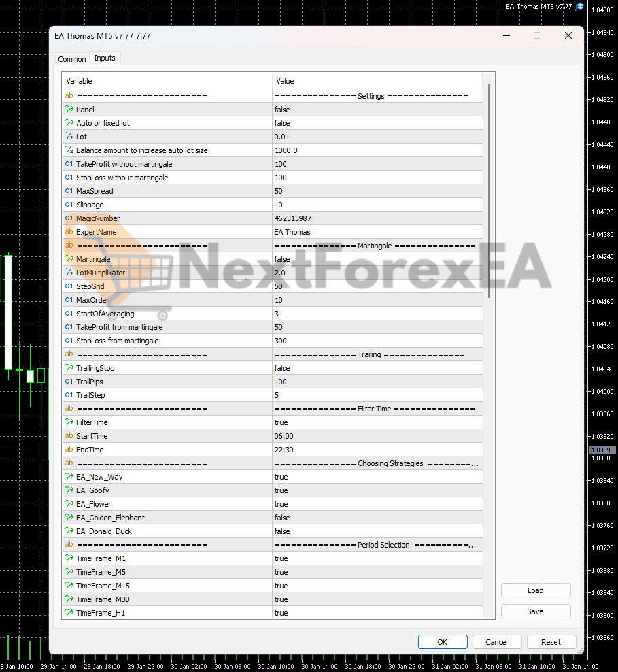Toggle the FilterTime true value
618x672 pixels.
pyautogui.click(x=377, y=422)
